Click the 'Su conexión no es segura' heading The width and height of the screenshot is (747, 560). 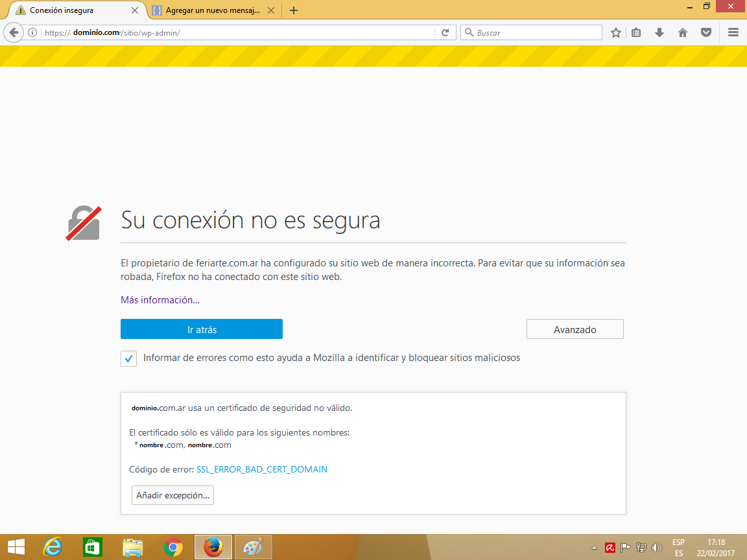pyautogui.click(x=250, y=220)
